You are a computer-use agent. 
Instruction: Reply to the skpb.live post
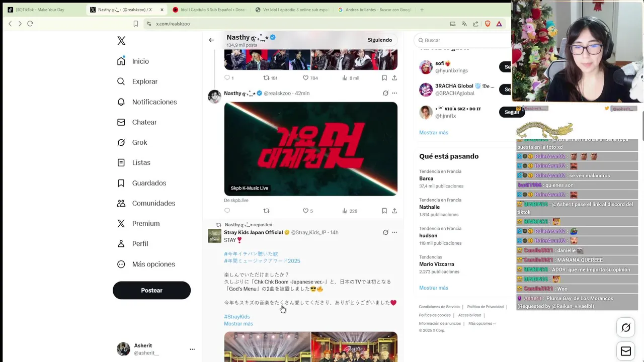pos(227,211)
